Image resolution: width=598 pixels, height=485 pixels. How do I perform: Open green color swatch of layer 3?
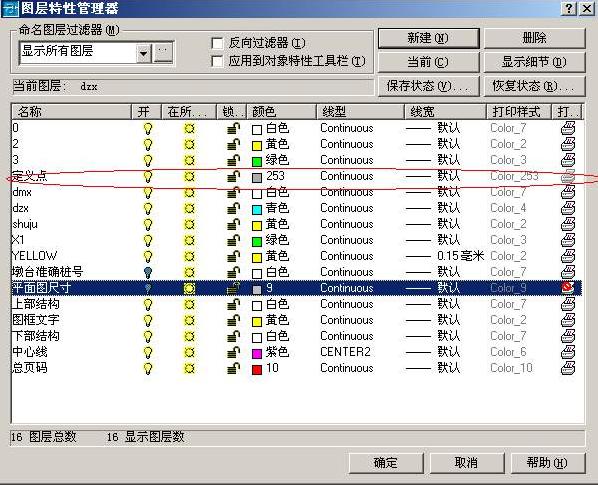pos(257,162)
